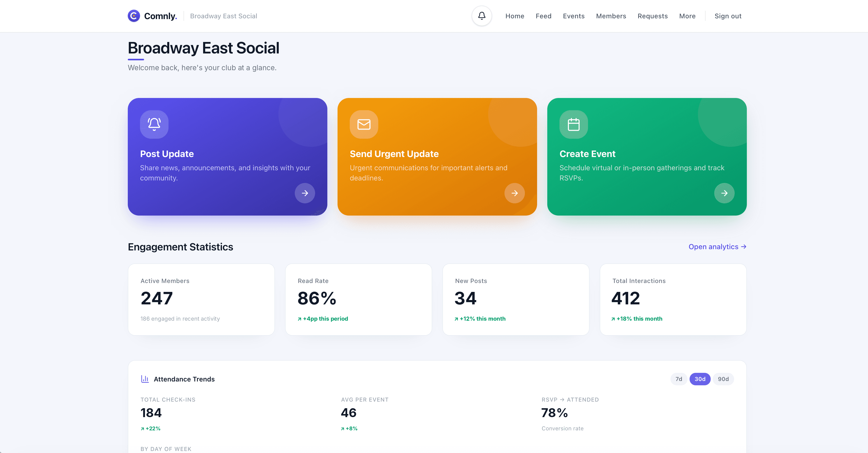This screenshot has height=453, width=868.
Task: Open analytics link
Action: 717,247
